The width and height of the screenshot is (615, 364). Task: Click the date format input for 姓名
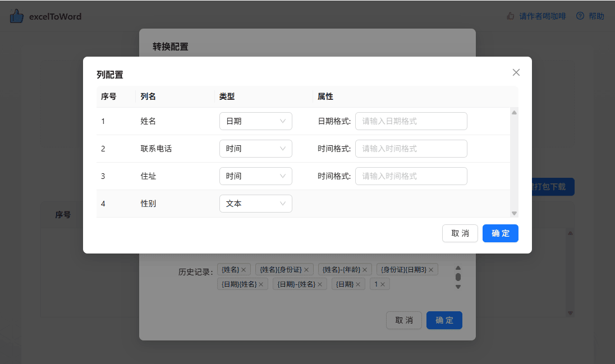(411, 121)
